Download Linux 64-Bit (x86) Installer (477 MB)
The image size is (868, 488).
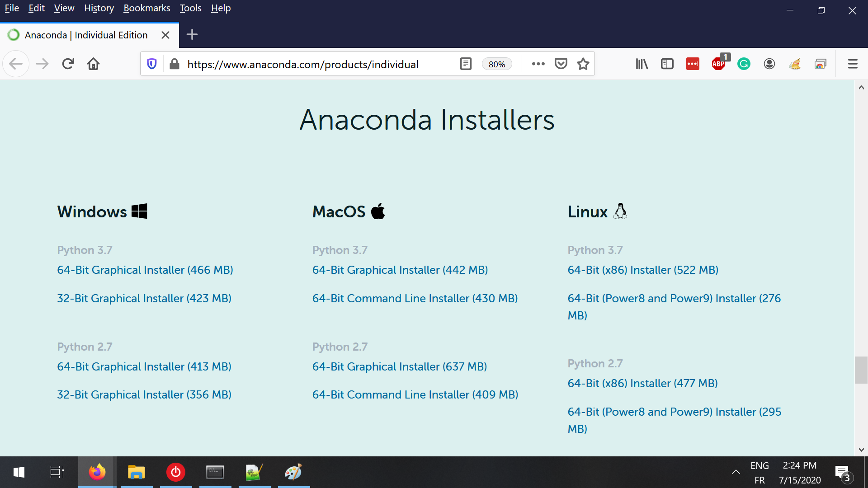pyautogui.click(x=642, y=383)
